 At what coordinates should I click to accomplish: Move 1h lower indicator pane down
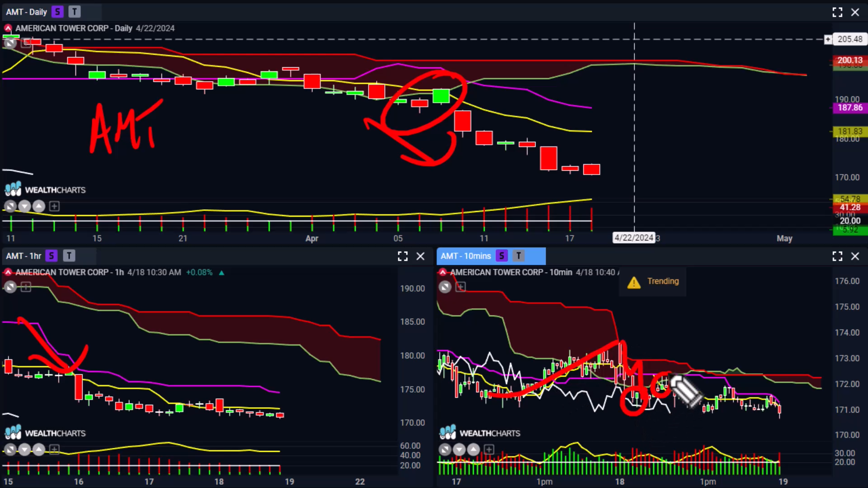pyautogui.click(x=24, y=450)
